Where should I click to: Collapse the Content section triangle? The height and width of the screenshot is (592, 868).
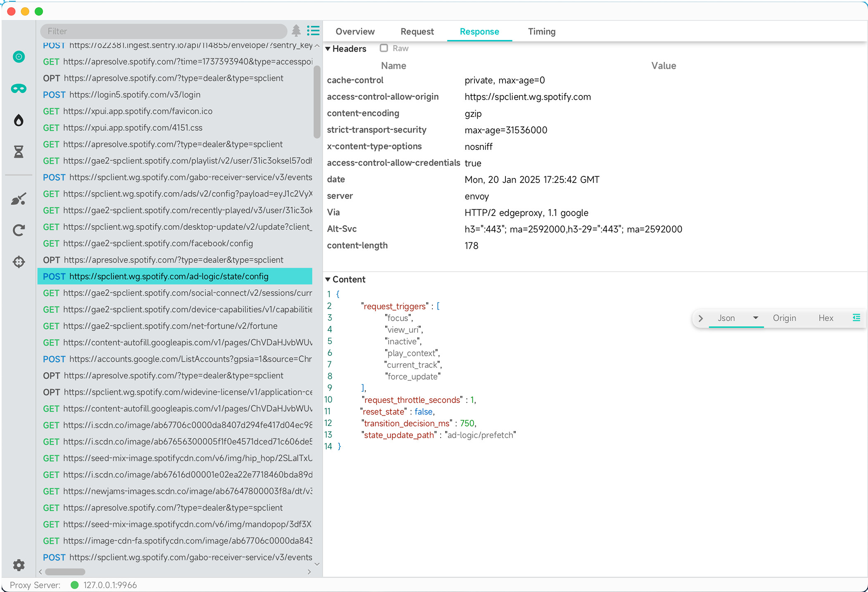pos(328,279)
